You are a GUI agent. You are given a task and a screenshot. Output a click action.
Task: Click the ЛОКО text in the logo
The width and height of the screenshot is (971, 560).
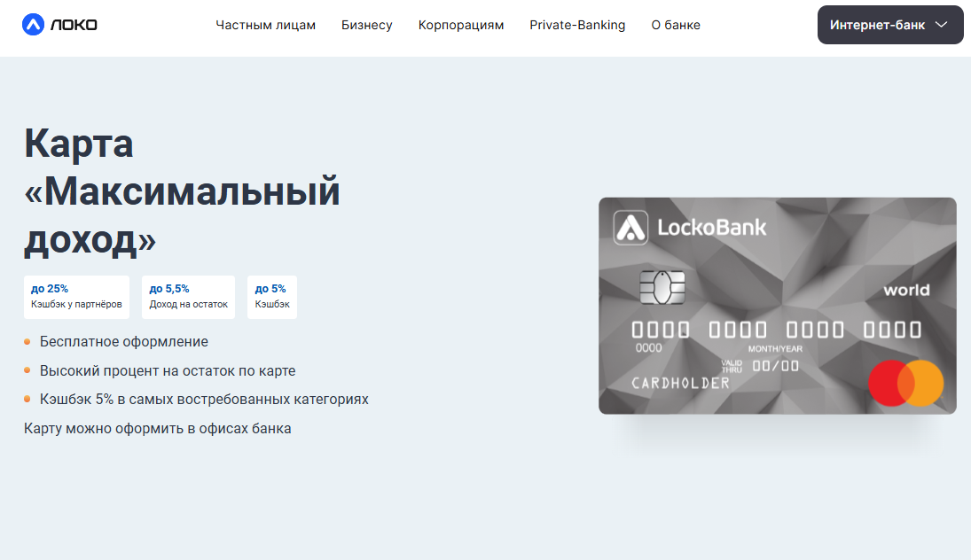pyautogui.click(x=74, y=25)
